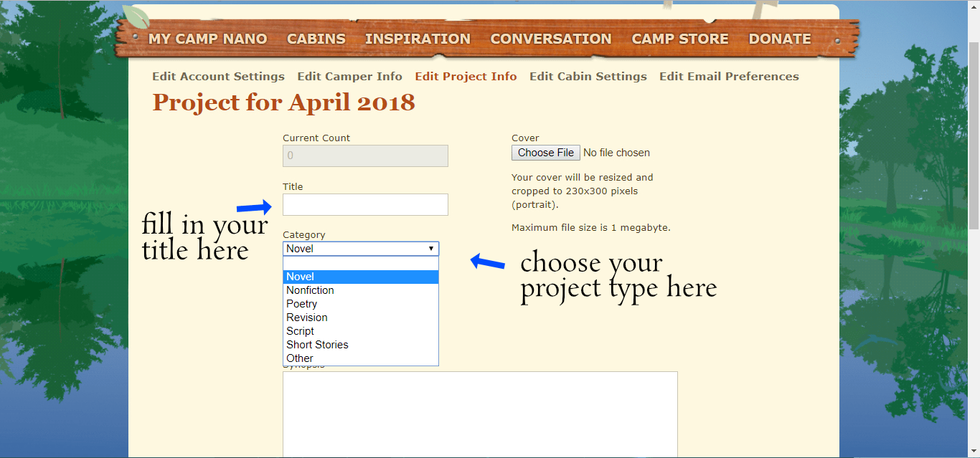Screen dimensions: 980x458
Task: Open the CABINS menu
Action: pyautogui.click(x=316, y=39)
